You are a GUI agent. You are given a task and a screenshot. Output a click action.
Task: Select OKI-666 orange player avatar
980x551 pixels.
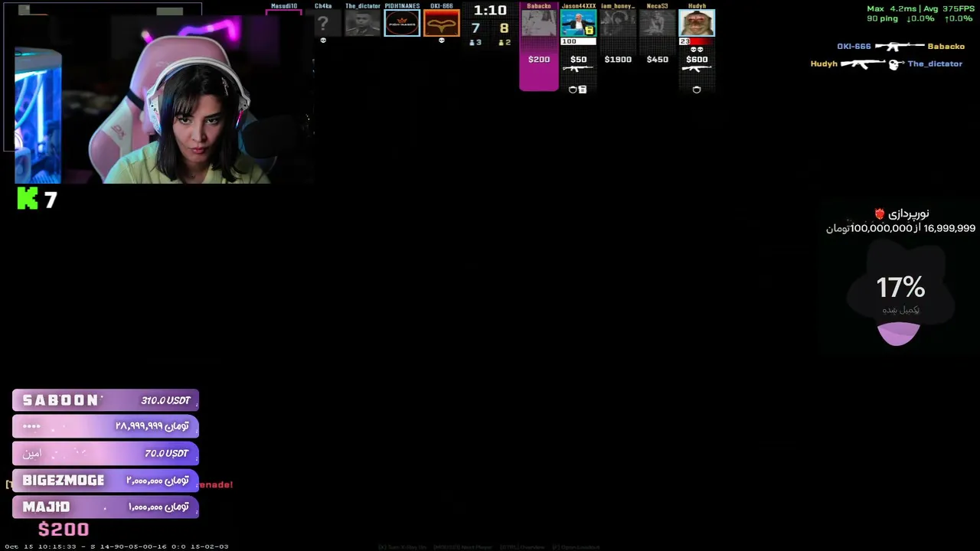click(442, 23)
